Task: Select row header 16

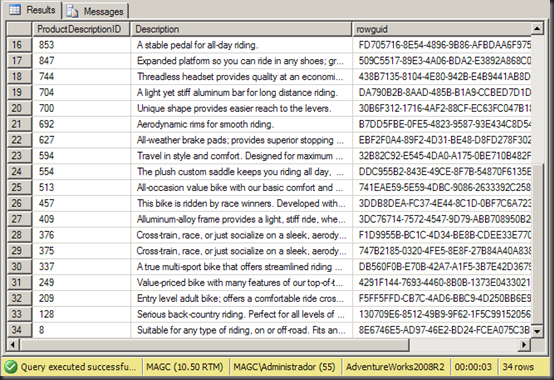Action: 19,45
